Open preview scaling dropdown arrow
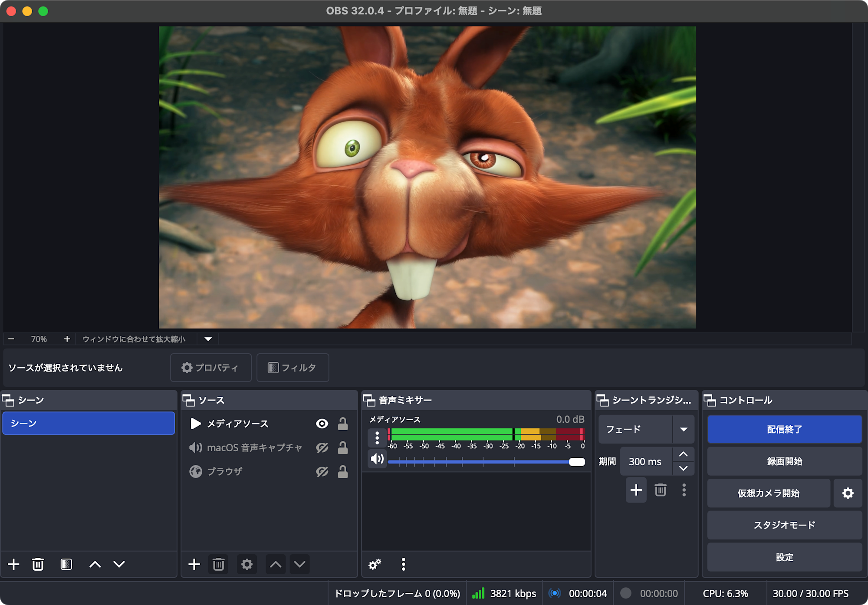The image size is (868, 605). point(208,339)
